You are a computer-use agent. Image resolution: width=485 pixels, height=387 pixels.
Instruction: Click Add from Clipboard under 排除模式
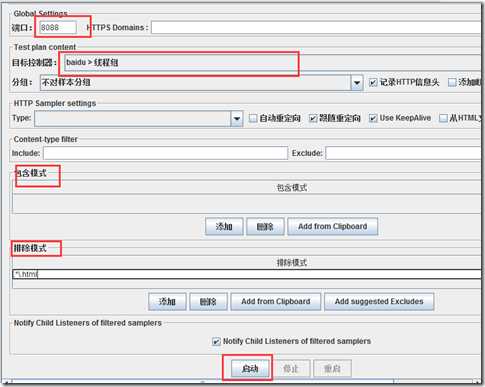(276, 302)
